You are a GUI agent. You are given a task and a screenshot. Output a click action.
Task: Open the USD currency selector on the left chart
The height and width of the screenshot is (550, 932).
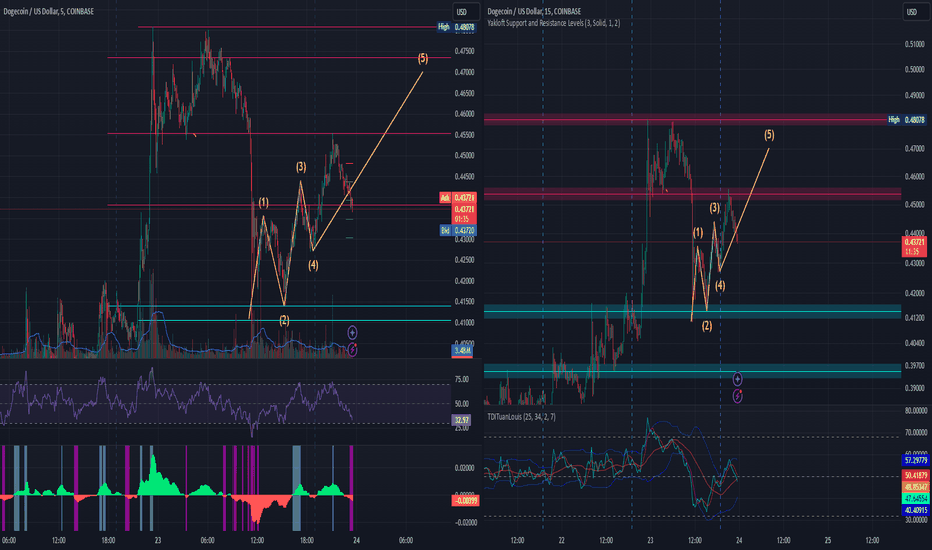tap(464, 11)
